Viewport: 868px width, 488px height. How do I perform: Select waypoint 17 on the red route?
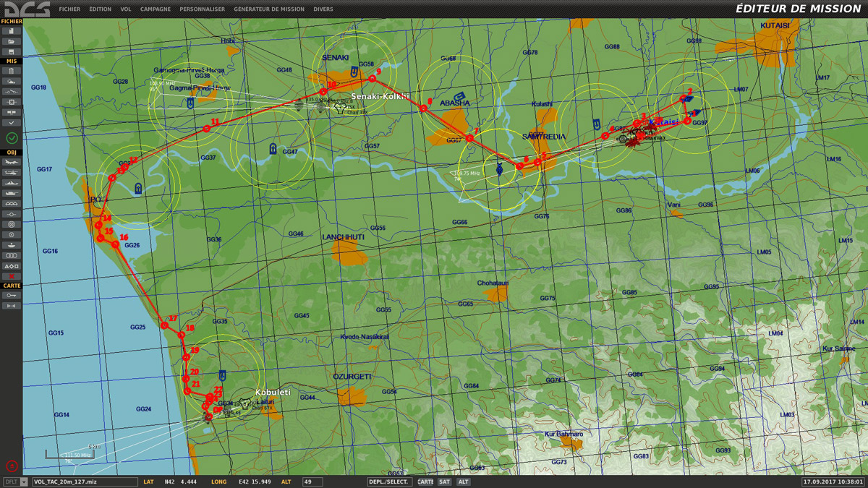165,325
